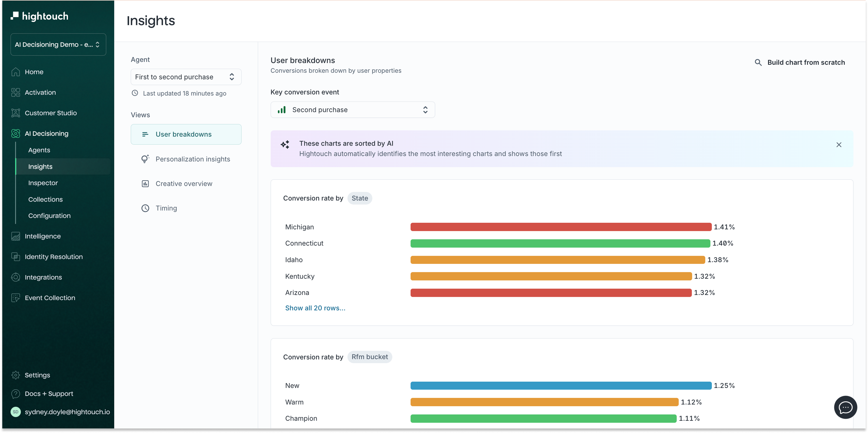Click the Event Collection icon
The height and width of the screenshot is (433, 868).
[15, 298]
